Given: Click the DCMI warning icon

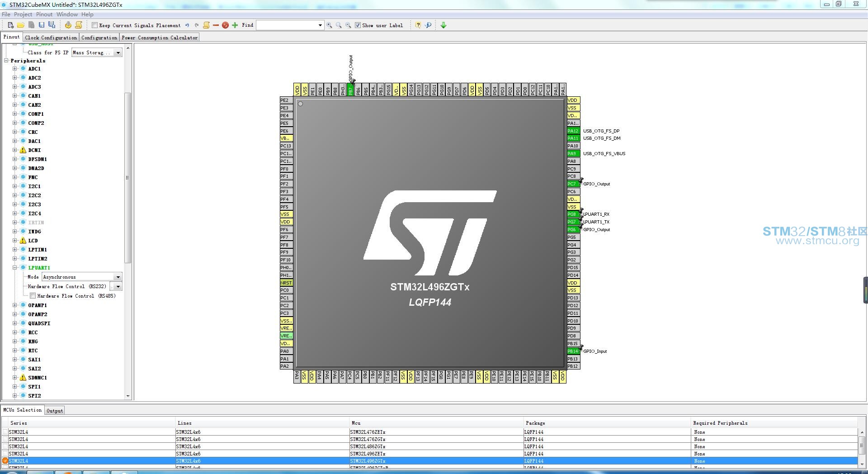Looking at the screenshot, I should (x=23, y=150).
